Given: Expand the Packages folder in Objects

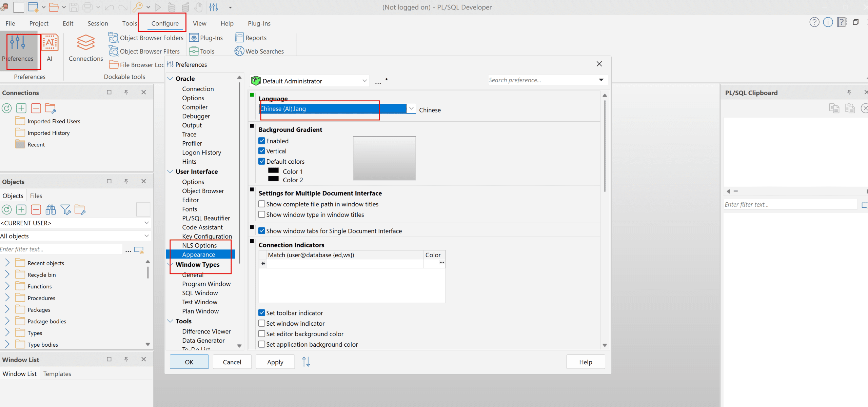Looking at the screenshot, I should click(7, 309).
